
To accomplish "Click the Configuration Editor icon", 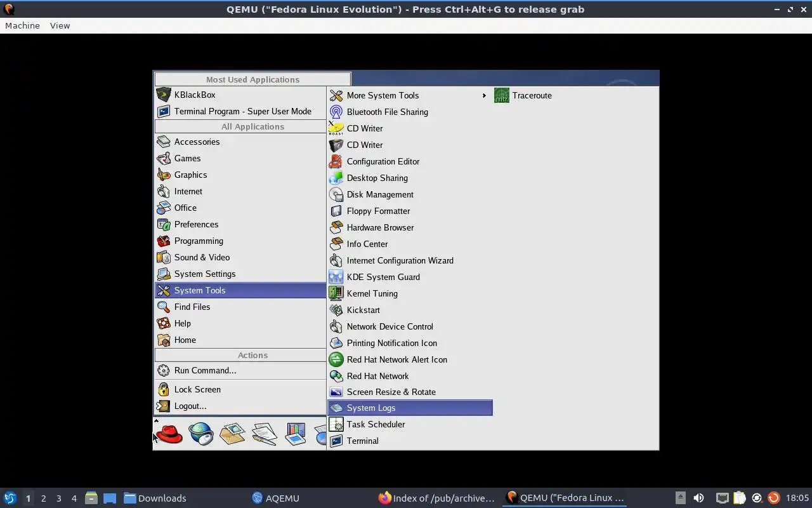I will [x=336, y=161].
